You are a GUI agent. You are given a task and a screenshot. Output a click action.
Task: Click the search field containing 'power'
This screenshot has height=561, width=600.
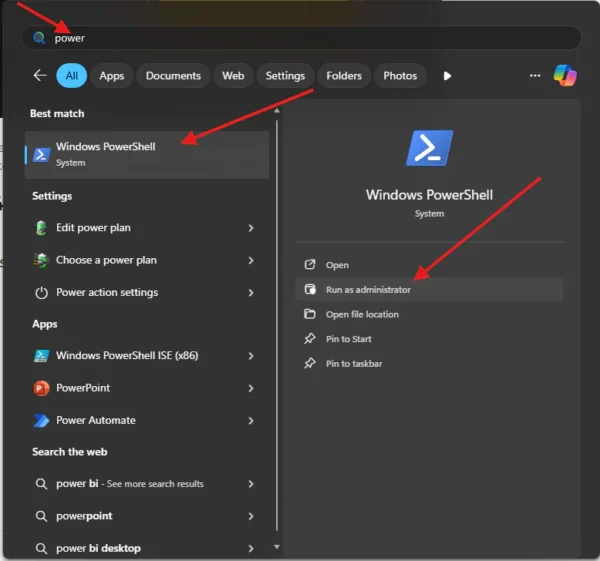coord(302,38)
